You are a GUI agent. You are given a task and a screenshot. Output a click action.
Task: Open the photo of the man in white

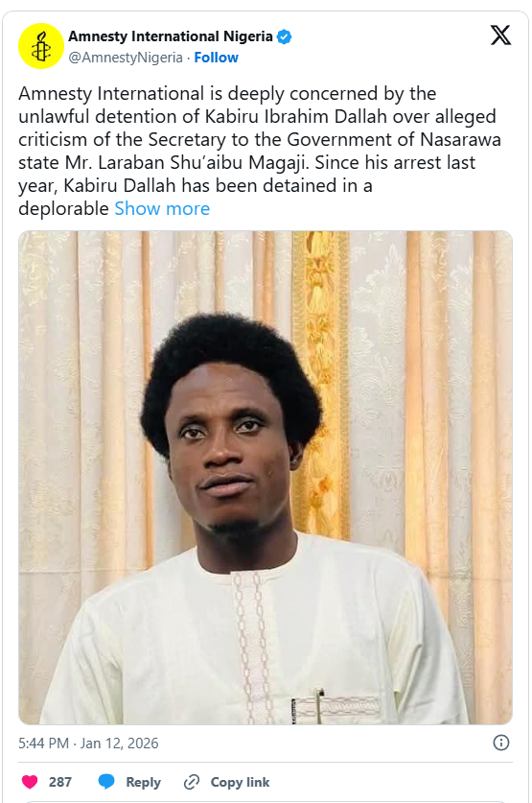coord(266,478)
